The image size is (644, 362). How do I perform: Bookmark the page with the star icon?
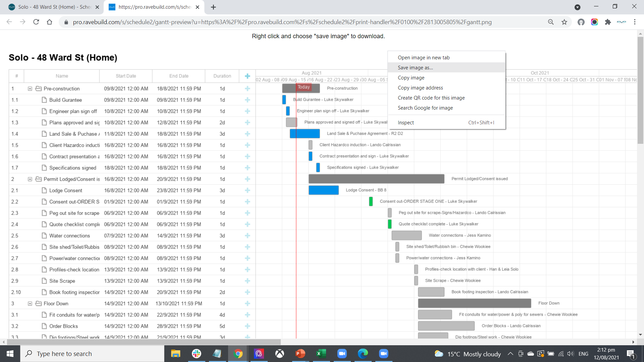click(564, 22)
